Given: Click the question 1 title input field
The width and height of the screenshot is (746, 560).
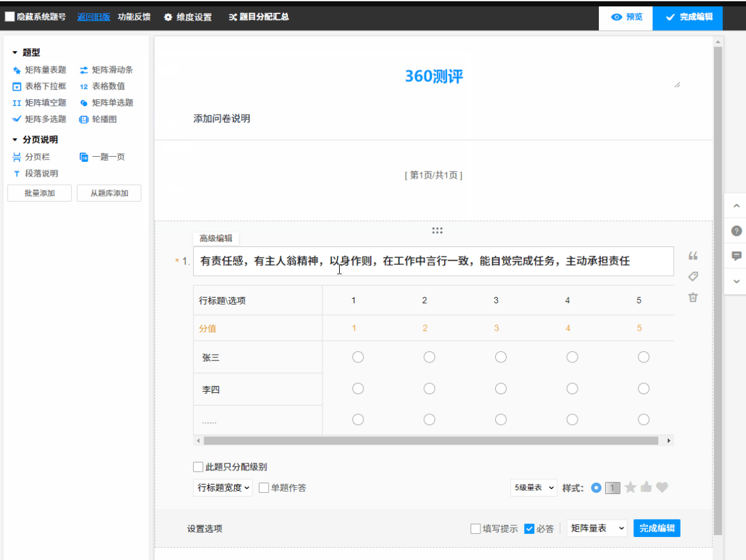Looking at the screenshot, I should tap(433, 261).
